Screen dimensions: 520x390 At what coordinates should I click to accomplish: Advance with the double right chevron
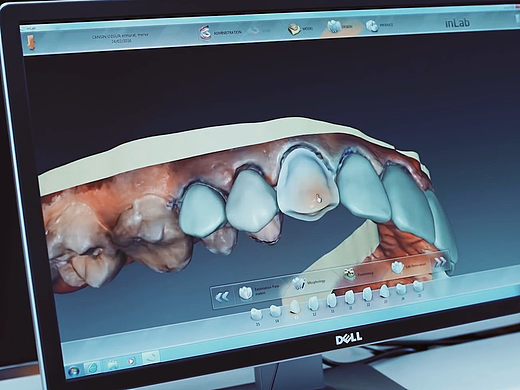[x=440, y=261]
